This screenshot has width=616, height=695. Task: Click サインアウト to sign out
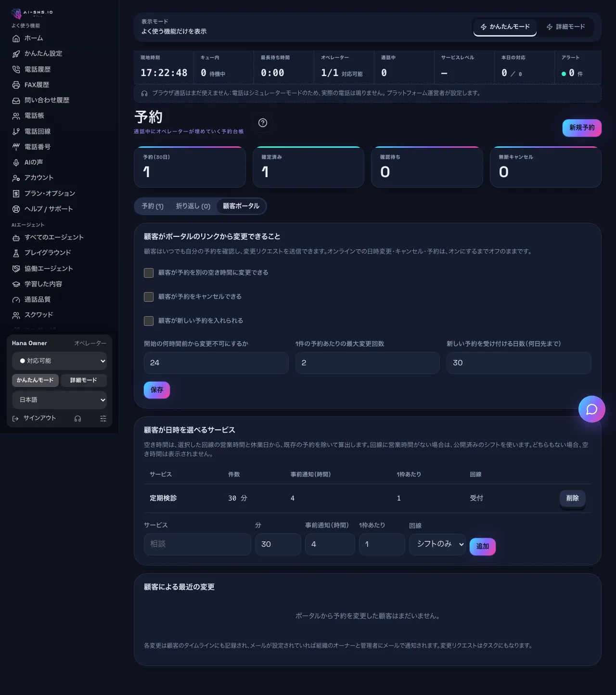tap(34, 418)
